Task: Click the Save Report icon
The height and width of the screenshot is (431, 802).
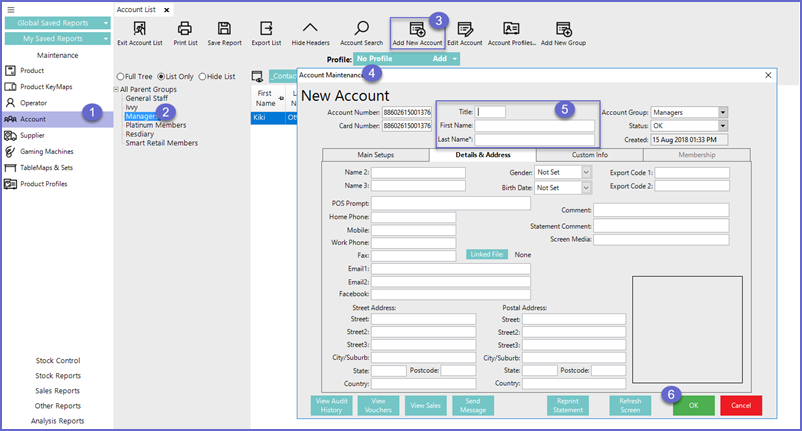Action: click(x=225, y=29)
